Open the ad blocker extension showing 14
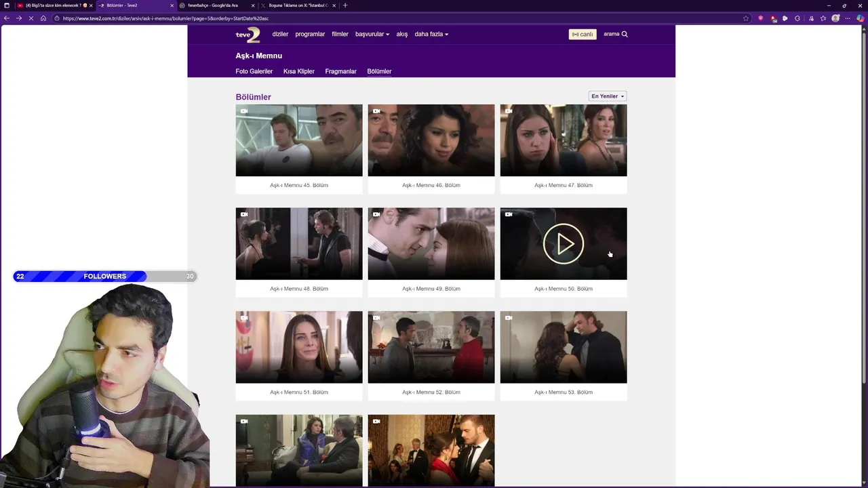 (773, 18)
